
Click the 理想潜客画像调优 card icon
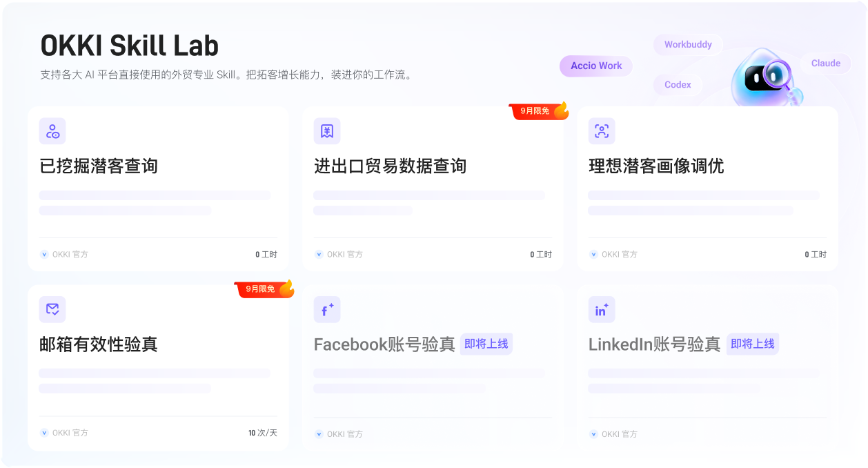(x=602, y=131)
